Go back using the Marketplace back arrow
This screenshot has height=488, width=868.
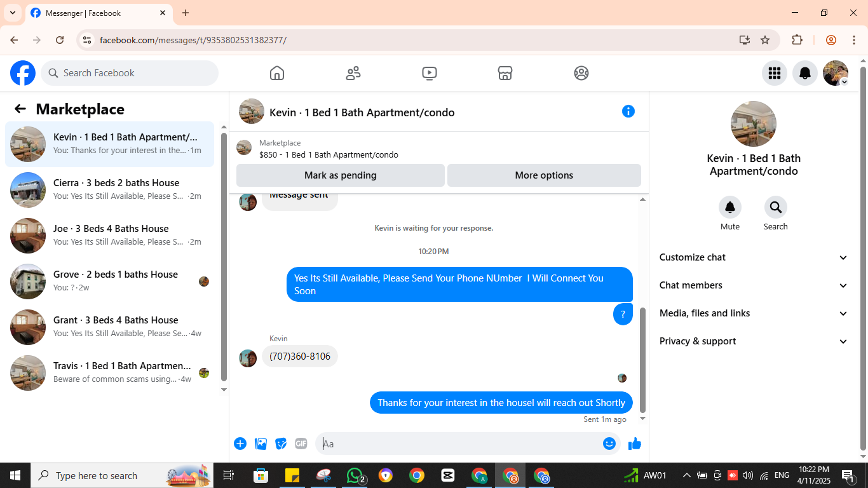point(20,109)
